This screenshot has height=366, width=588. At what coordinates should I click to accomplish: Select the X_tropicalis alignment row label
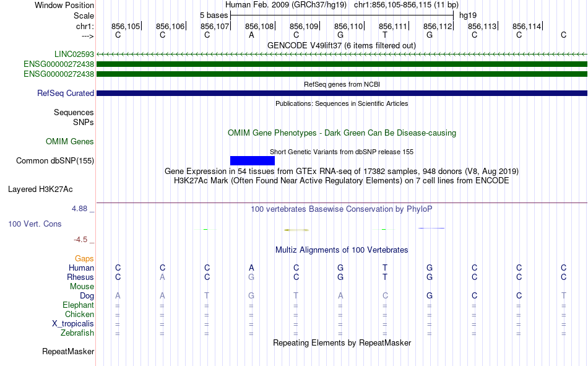(x=73, y=324)
